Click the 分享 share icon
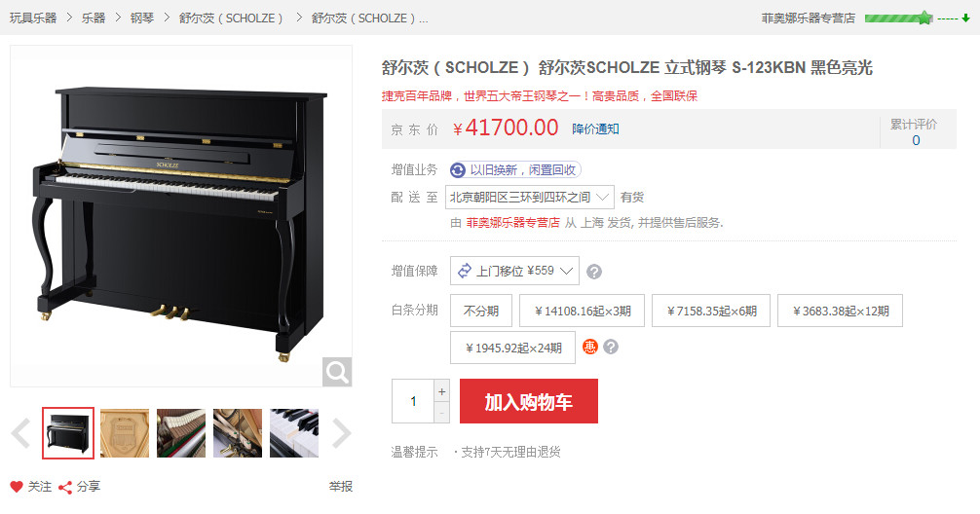This screenshot has width=980, height=514. pos(65,487)
